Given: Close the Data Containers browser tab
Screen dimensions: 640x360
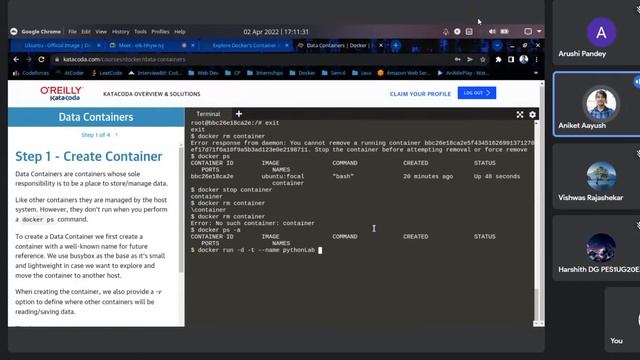Looking at the screenshot, I should tap(381, 45).
